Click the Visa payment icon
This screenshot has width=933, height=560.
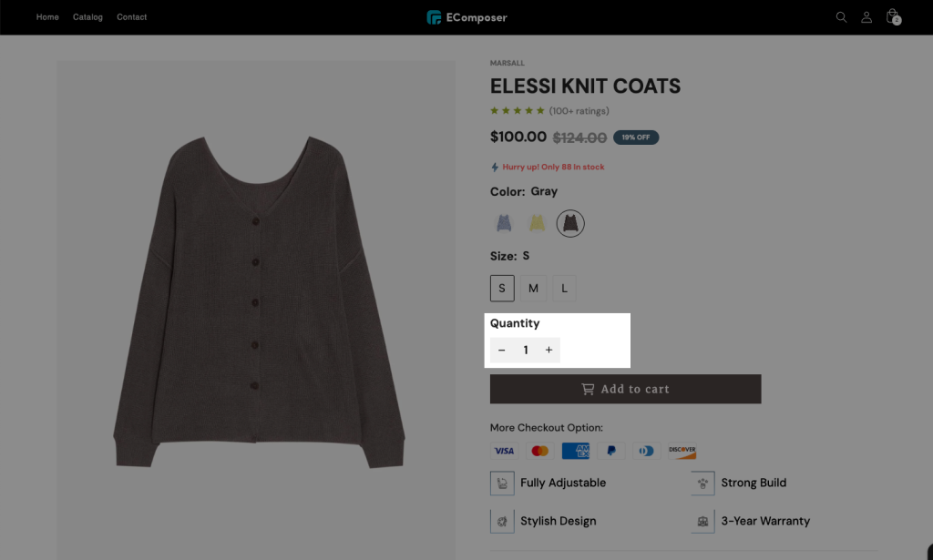click(x=504, y=451)
